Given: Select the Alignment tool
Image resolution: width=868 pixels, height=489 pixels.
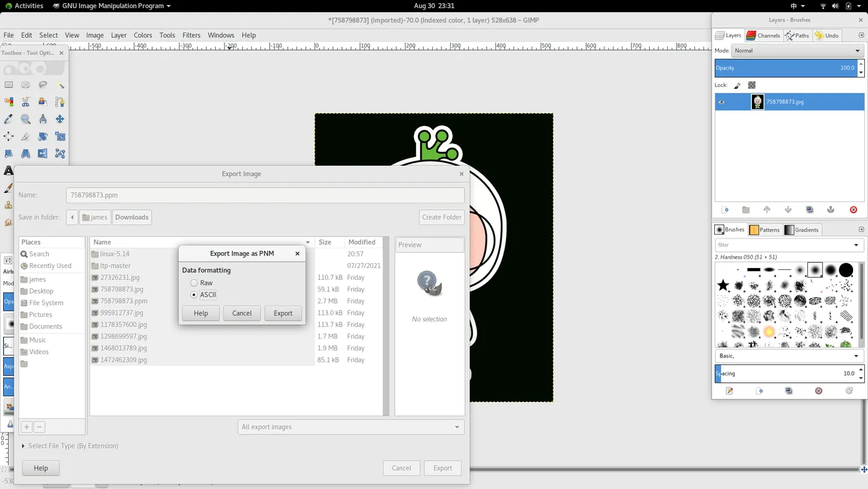Looking at the screenshot, I should coord(9,137).
